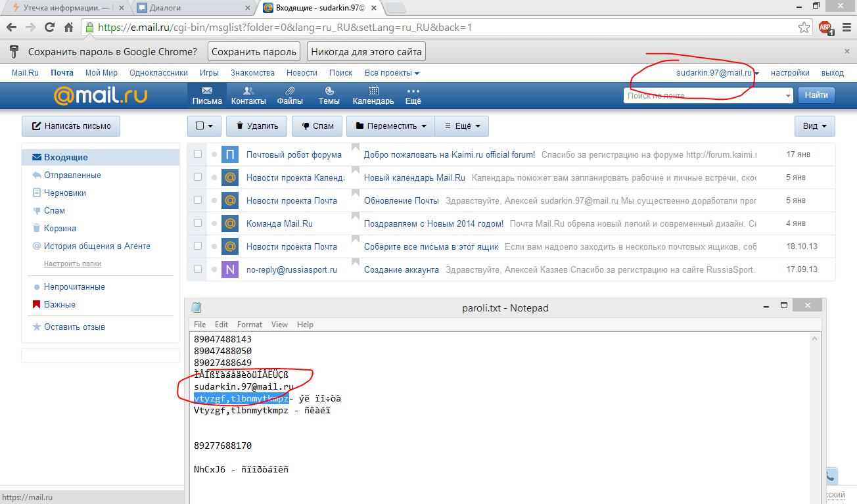
Task: Click Никогда для этого сайта button
Action: pyautogui.click(x=366, y=51)
